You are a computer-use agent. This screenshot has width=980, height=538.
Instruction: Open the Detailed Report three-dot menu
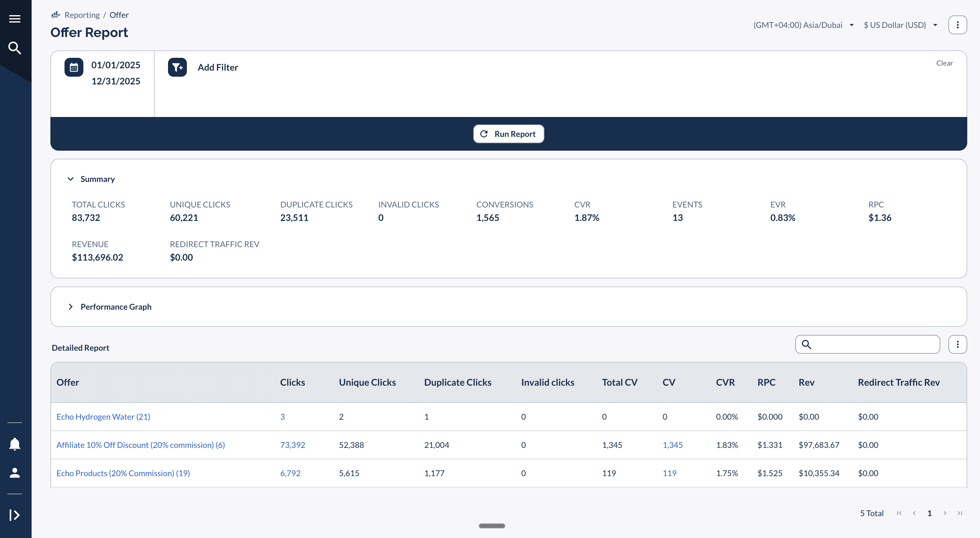958,344
